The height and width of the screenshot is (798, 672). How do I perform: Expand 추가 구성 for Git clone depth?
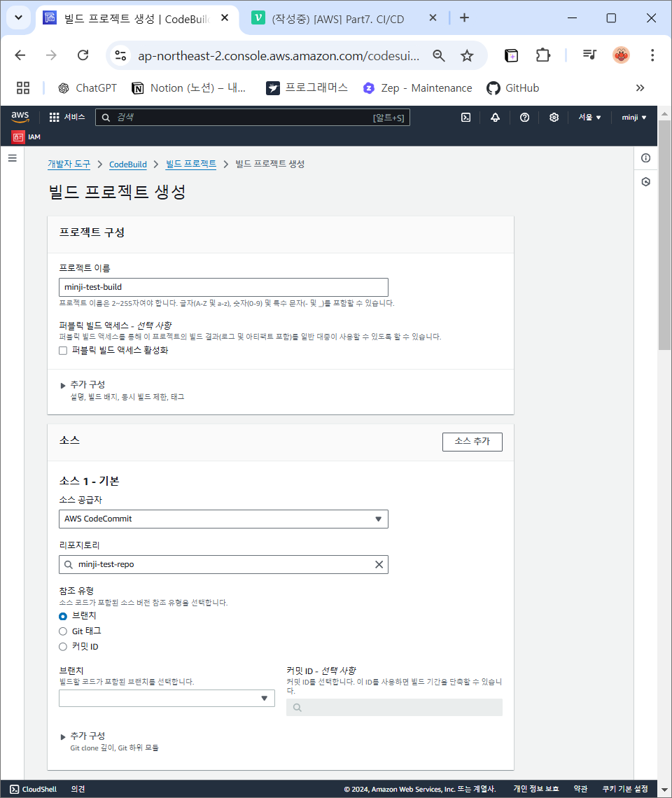pos(87,736)
